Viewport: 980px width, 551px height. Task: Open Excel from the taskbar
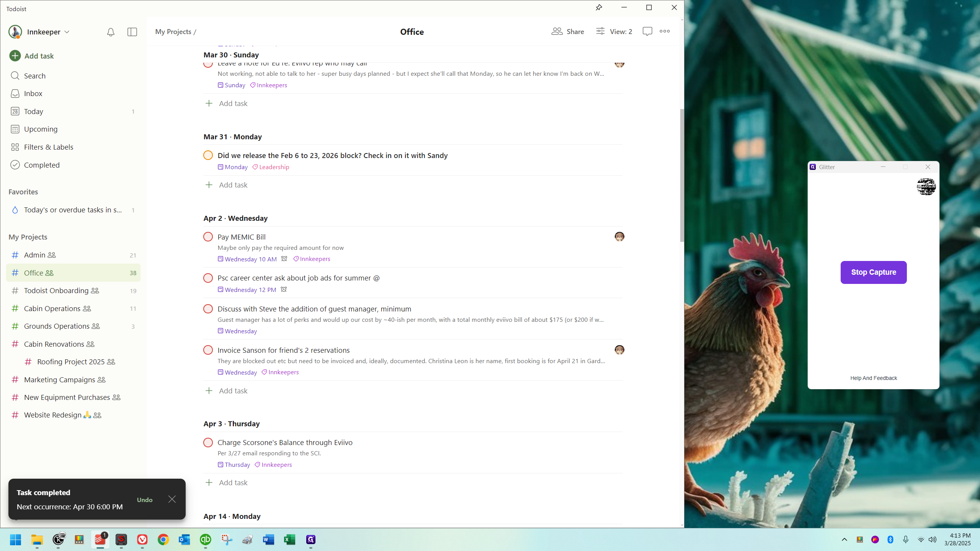tap(289, 540)
